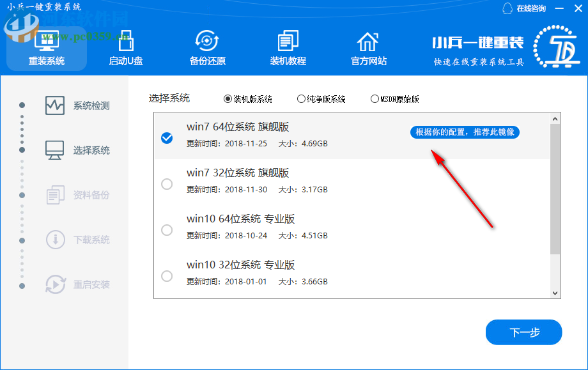Click the 在线咨询 online consultation link

(x=532, y=9)
